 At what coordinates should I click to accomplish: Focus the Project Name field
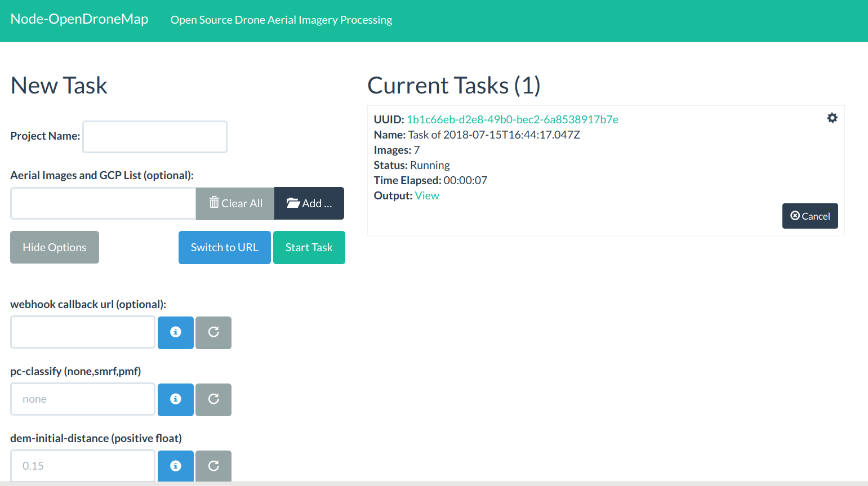tap(155, 137)
